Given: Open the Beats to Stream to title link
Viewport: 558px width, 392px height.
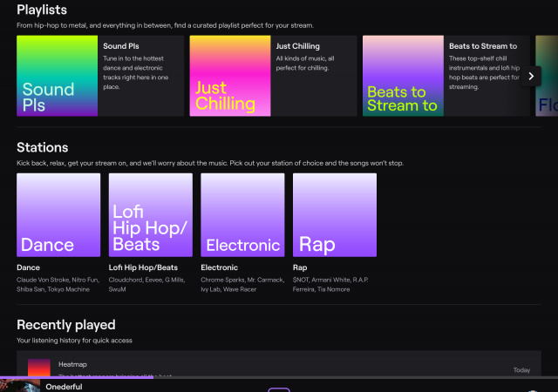Looking at the screenshot, I should click(x=482, y=46).
